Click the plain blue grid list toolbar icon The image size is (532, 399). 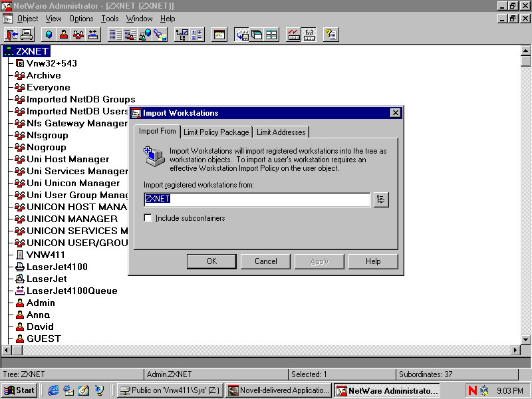coord(115,35)
